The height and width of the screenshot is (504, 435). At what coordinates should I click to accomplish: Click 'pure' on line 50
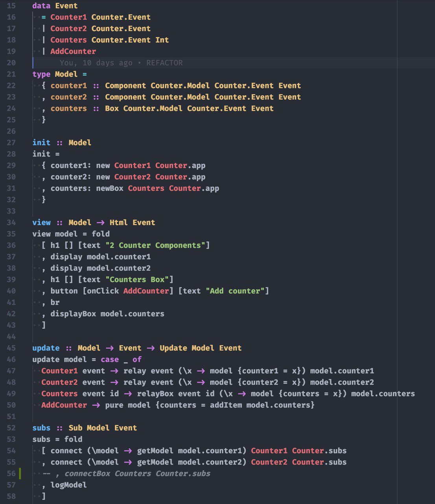(x=114, y=406)
